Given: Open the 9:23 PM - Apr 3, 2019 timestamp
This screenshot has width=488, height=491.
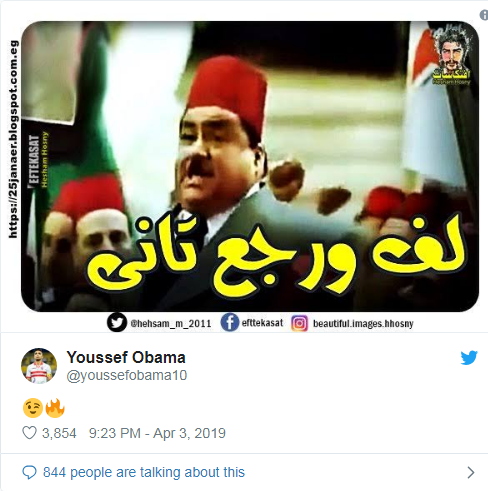Looking at the screenshot, I should (x=157, y=433).
